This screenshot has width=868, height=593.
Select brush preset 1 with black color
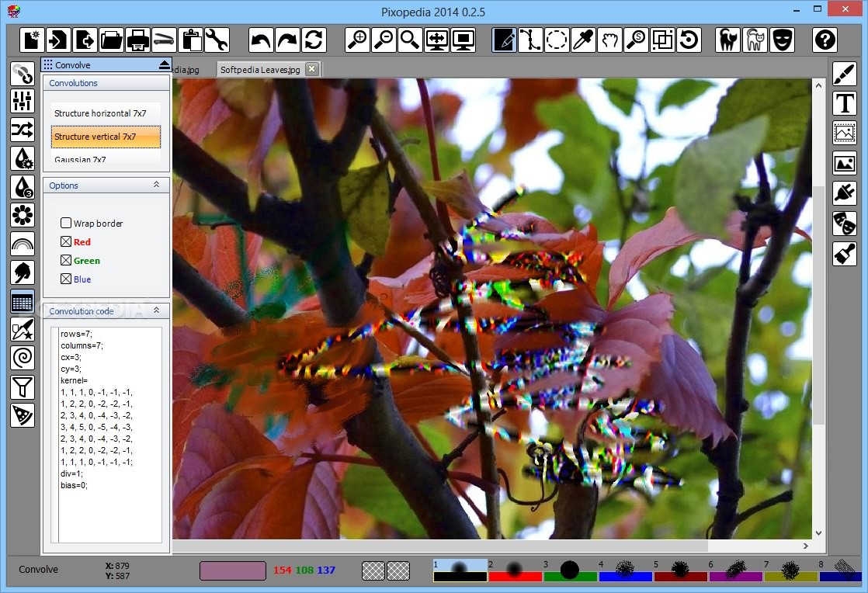point(460,570)
